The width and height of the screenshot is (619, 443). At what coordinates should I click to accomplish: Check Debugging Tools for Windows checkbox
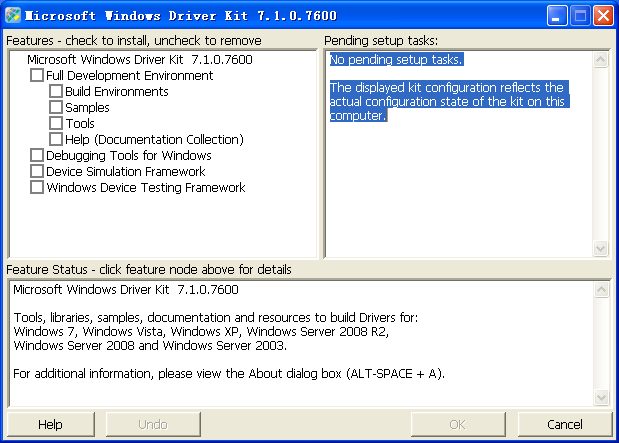[37, 155]
